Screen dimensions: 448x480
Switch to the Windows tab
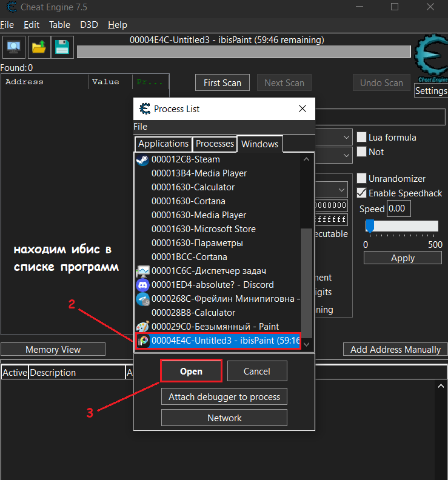[x=259, y=144]
